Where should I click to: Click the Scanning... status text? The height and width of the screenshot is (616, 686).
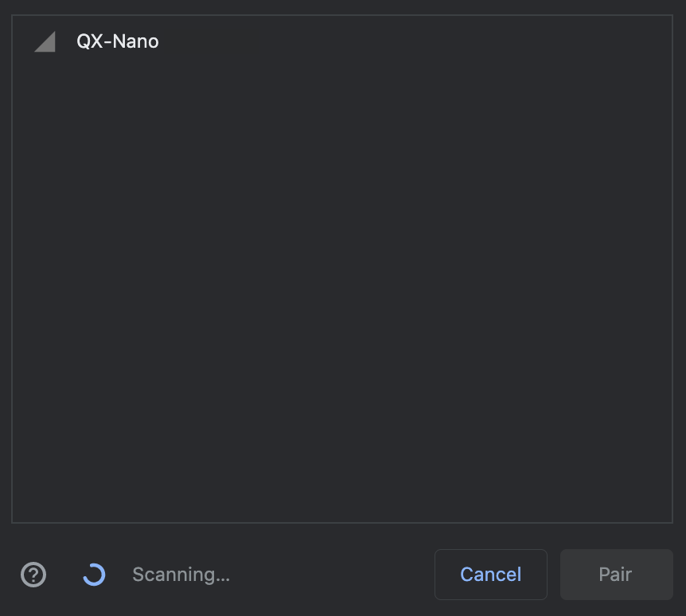(181, 575)
